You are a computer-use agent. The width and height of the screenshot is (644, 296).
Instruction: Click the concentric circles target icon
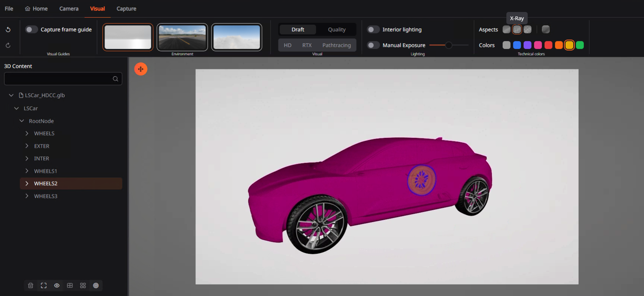click(x=96, y=286)
